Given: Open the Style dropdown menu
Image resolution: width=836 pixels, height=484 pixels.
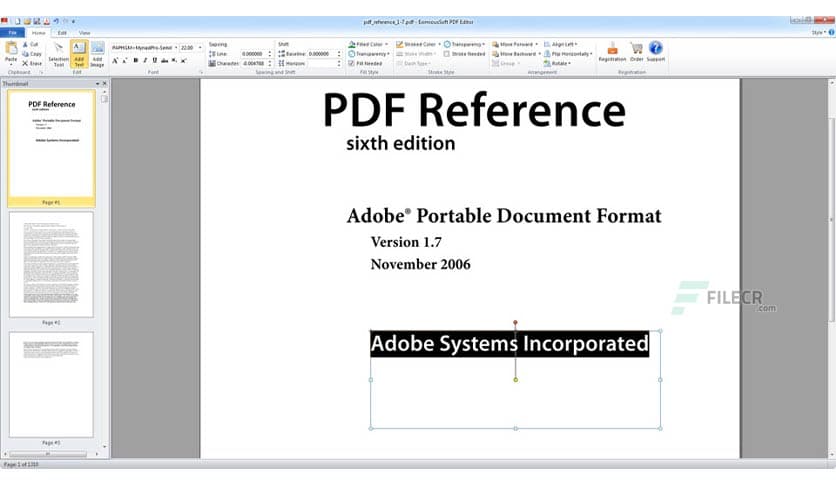Looking at the screenshot, I should [x=819, y=33].
